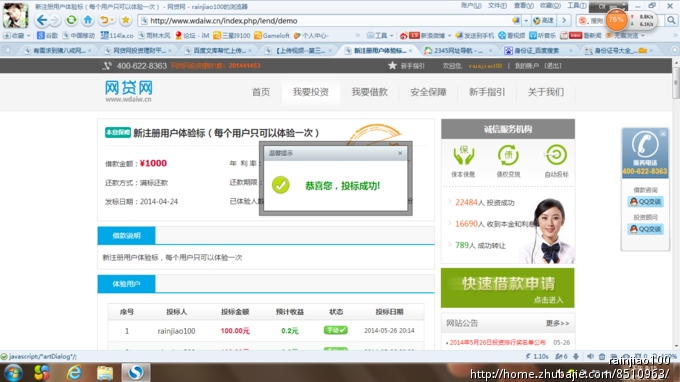Click the rainjiao100 username link
The width and height of the screenshot is (680, 382).
(x=485, y=66)
